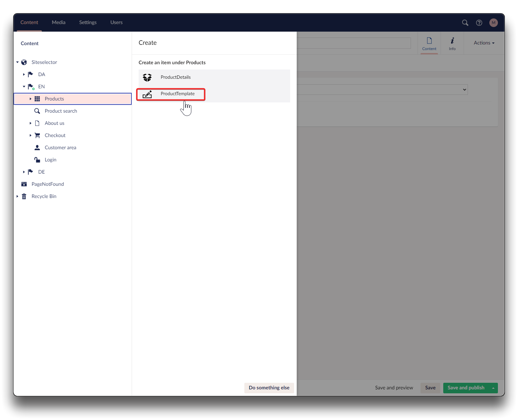This screenshot has width=518, height=420.
Task: Open the help question mark icon
Action: (x=479, y=23)
